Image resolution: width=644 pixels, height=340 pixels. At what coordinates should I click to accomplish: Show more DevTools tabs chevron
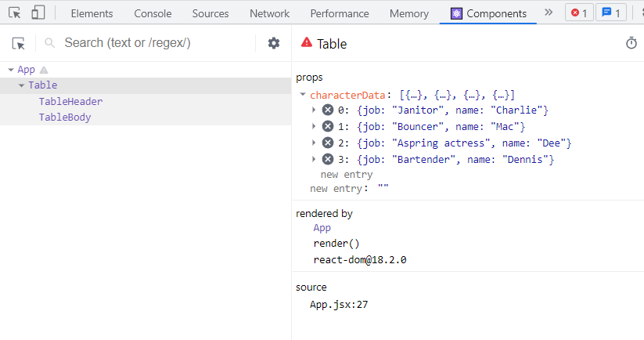pyautogui.click(x=549, y=13)
